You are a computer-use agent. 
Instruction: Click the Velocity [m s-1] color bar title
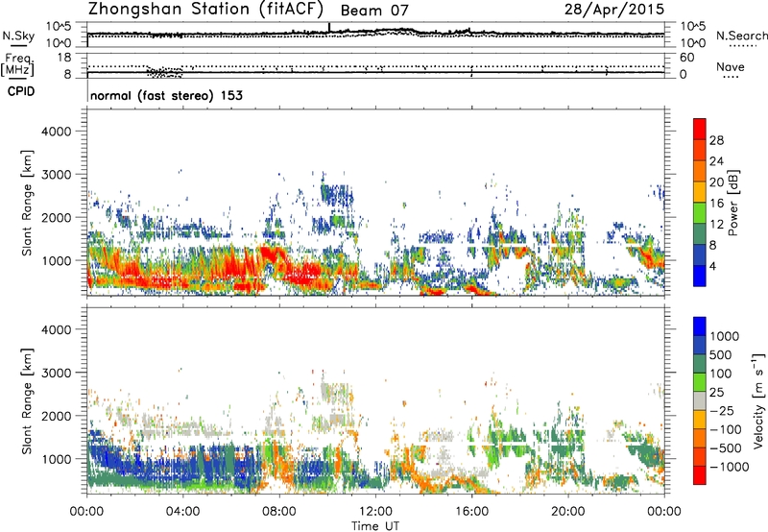coord(758,400)
